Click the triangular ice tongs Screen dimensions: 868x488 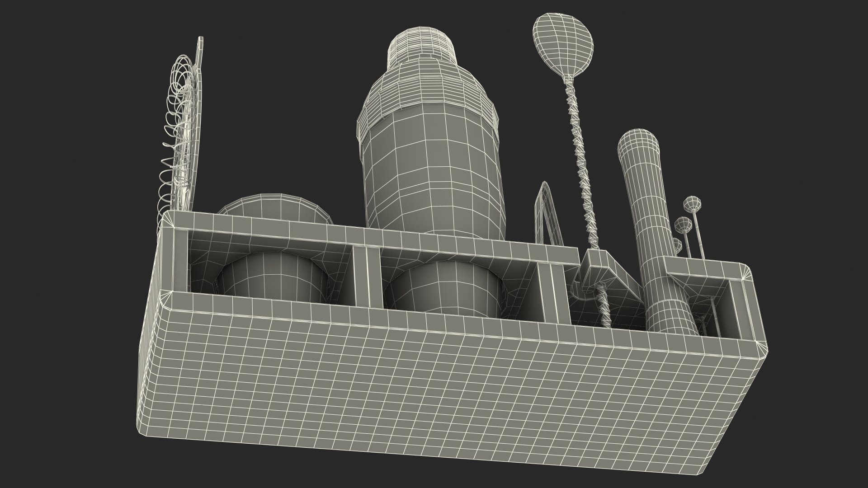click(549, 215)
